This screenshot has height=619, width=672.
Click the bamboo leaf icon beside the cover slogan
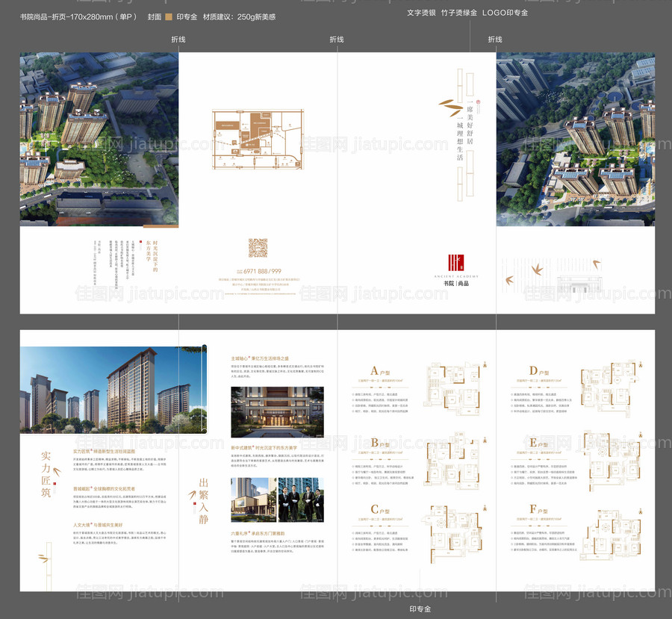pyautogui.click(x=447, y=107)
